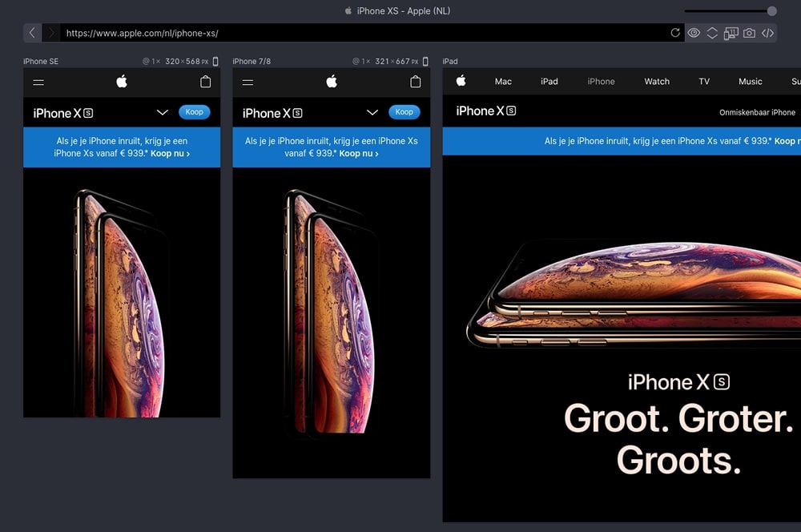Rotate the iPhone SE device orientation
This screenshot has width=801, height=532.
tap(215, 62)
